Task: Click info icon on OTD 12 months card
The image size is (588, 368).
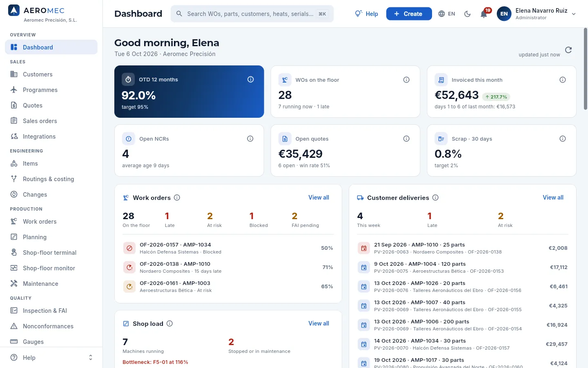Action: pyautogui.click(x=251, y=79)
